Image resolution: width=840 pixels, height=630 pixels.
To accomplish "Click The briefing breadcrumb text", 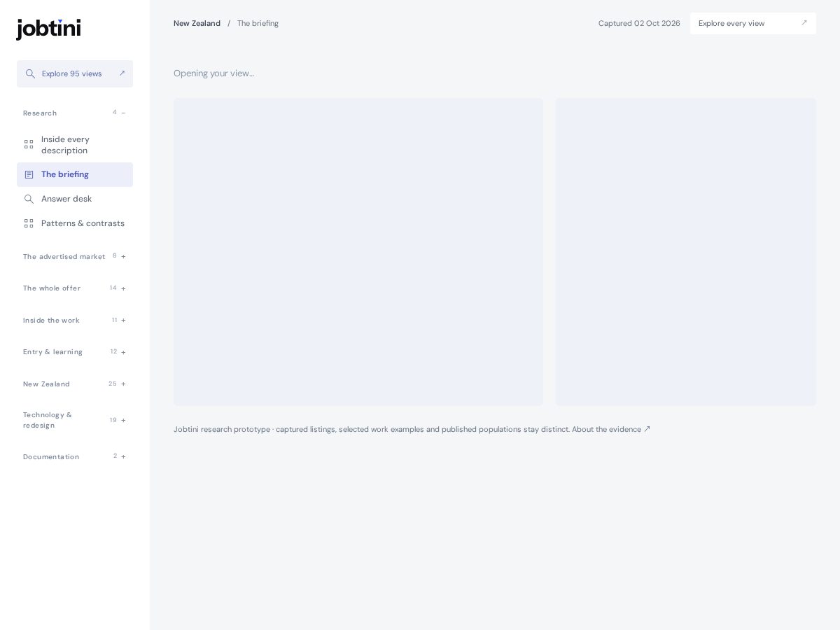I will [258, 23].
